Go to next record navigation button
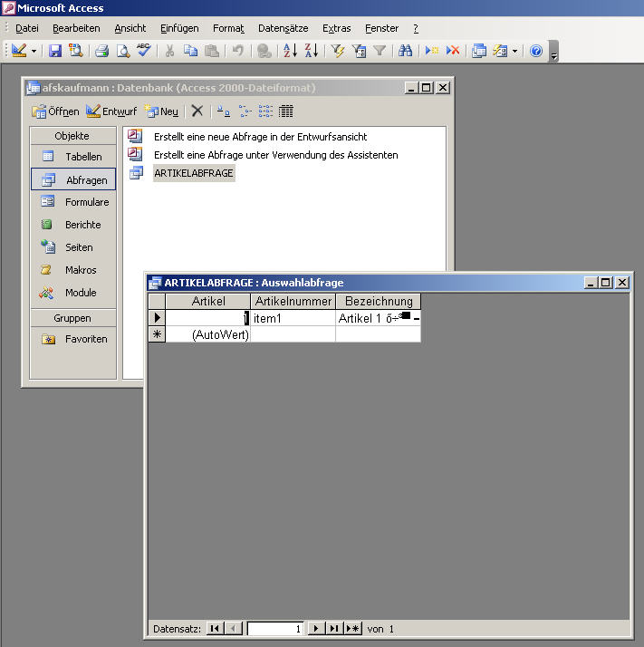This screenshot has height=647, width=644. click(315, 629)
